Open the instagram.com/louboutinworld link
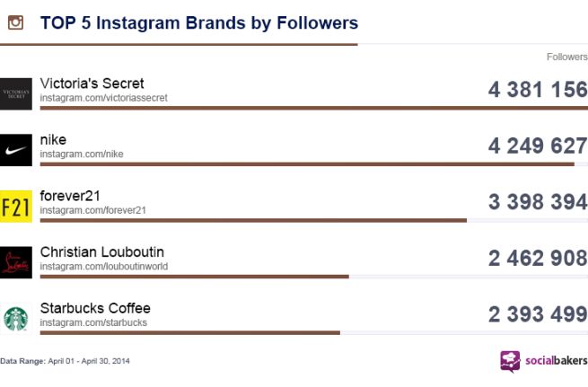Viewport: 588px width, 387px height. click(103, 267)
